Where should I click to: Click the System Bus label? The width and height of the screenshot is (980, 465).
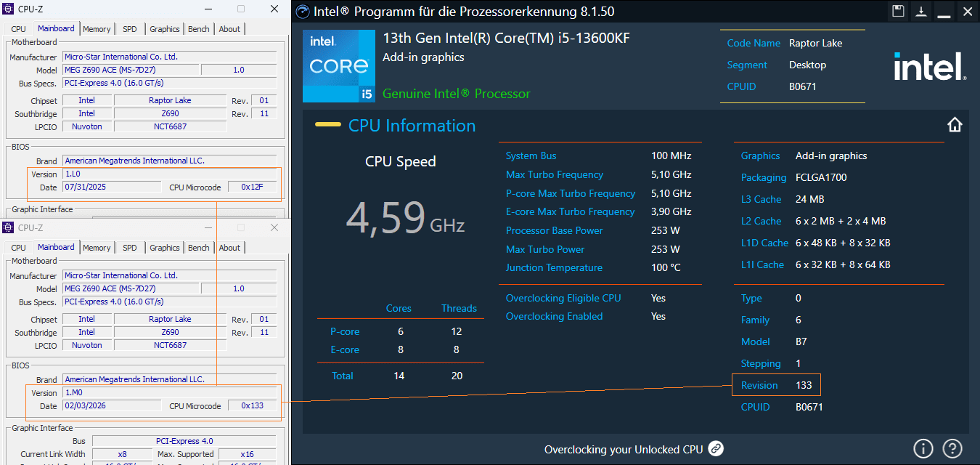[x=531, y=155]
